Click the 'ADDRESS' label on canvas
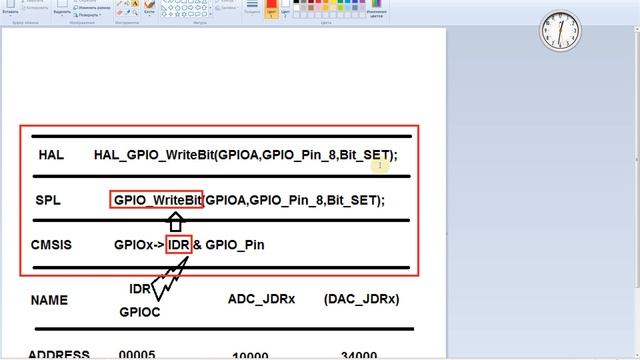The height and width of the screenshot is (360, 640). pos(59,355)
